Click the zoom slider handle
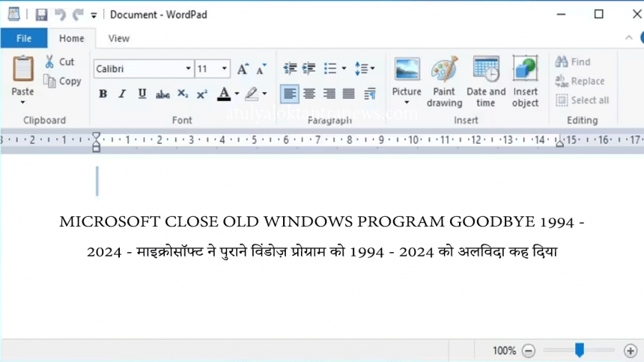644x362 pixels. click(580, 350)
